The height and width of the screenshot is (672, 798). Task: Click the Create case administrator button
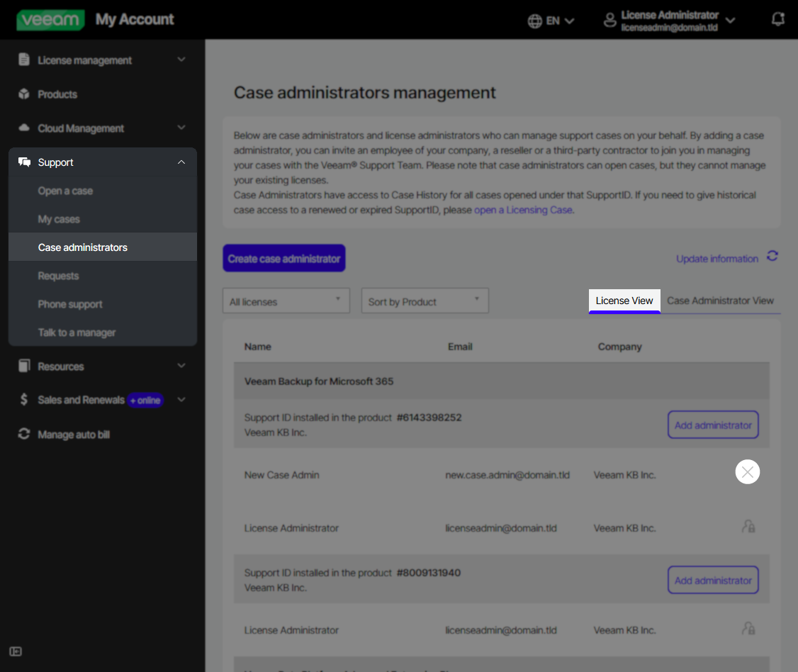coord(283,258)
